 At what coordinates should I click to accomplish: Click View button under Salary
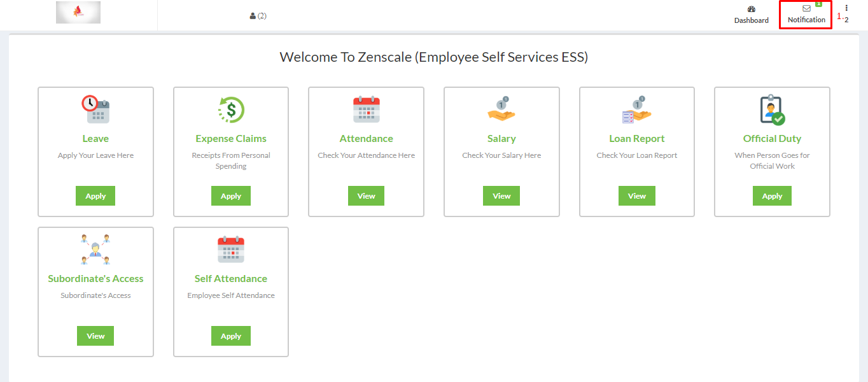click(x=501, y=196)
